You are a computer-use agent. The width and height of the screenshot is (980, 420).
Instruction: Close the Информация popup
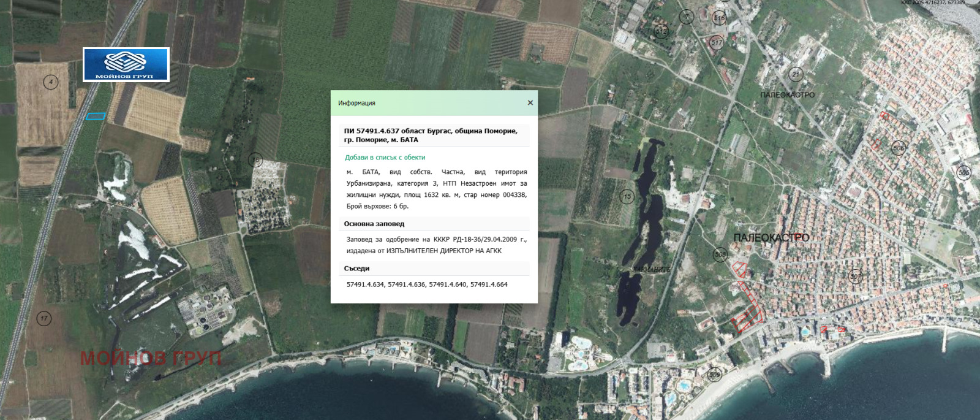tap(530, 103)
